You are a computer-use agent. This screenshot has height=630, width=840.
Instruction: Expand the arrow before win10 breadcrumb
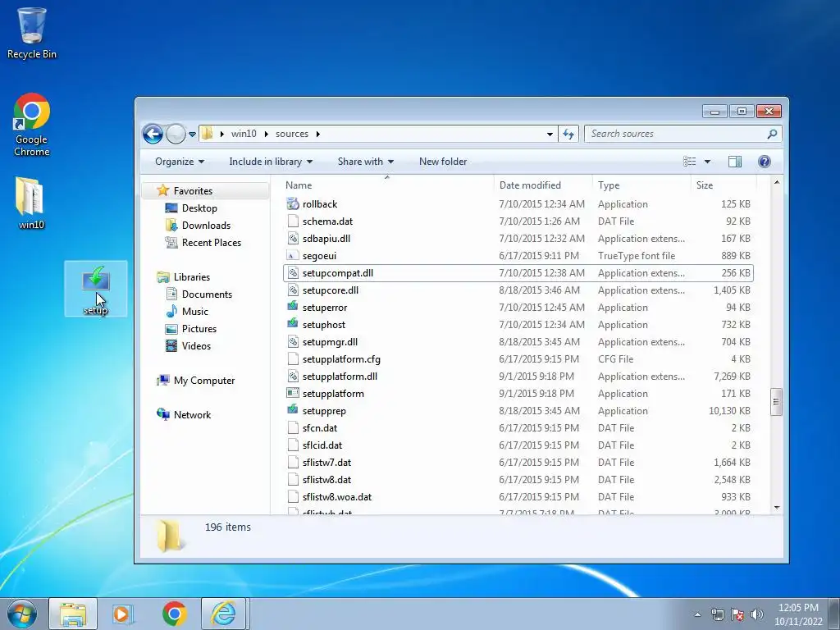click(221, 134)
